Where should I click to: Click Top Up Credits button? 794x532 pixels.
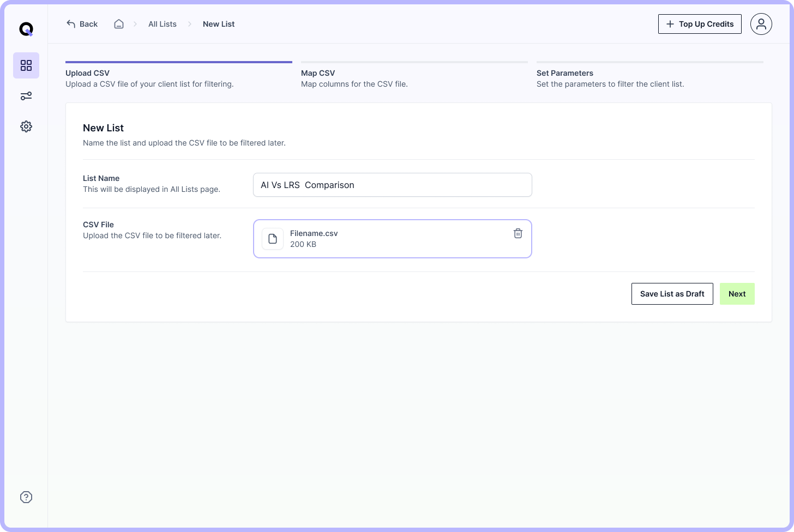[700, 24]
